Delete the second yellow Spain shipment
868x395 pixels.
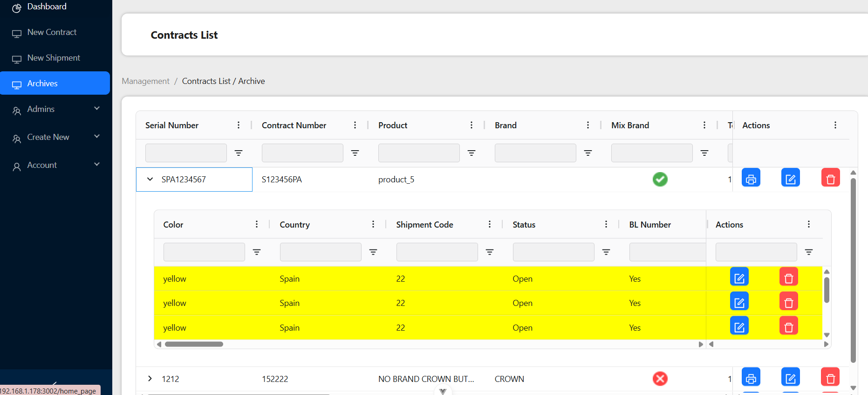788,302
